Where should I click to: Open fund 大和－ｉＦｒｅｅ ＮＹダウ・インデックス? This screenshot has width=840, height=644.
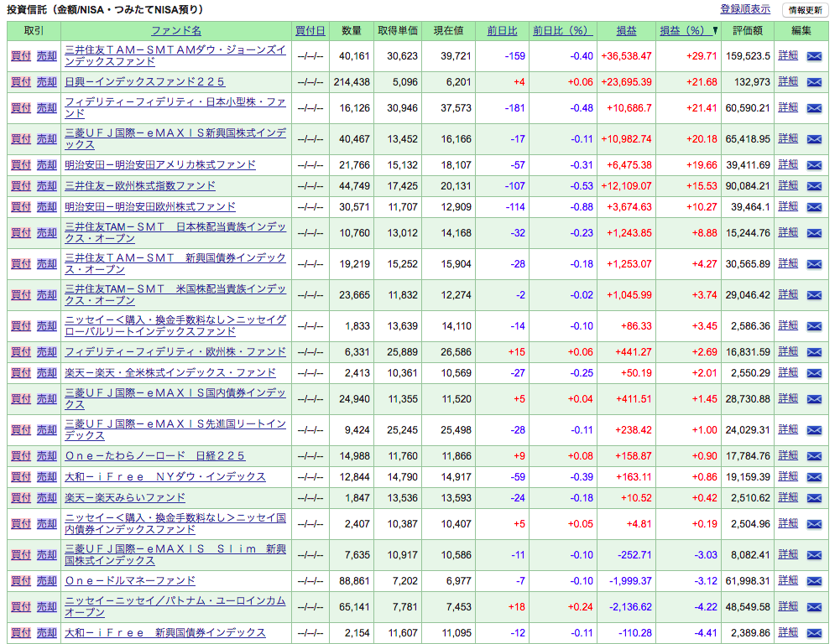165,477
